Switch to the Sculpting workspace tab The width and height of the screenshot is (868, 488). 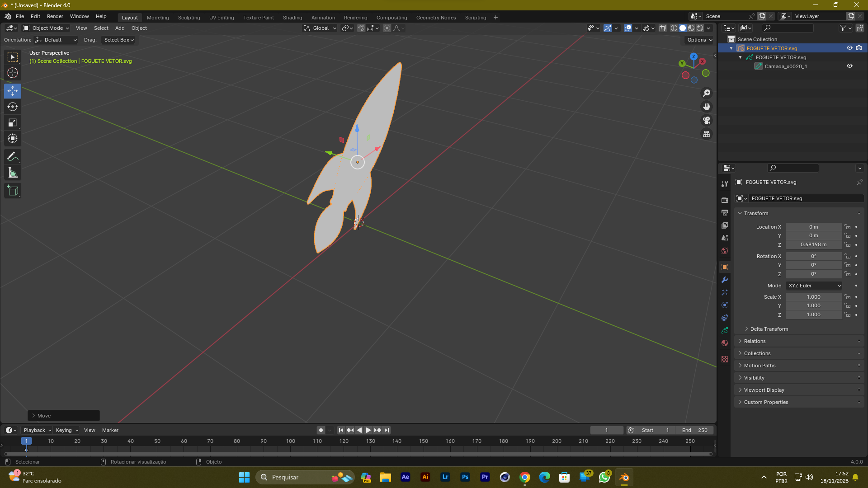(x=189, y=18)
